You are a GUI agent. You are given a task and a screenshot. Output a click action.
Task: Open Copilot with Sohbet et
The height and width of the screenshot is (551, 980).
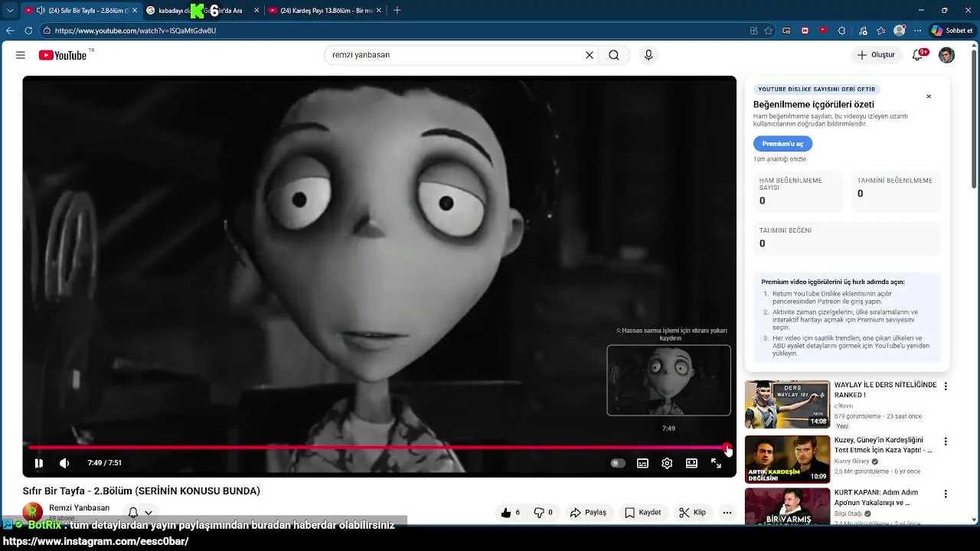pyautogui.click(x=952, y=31)
